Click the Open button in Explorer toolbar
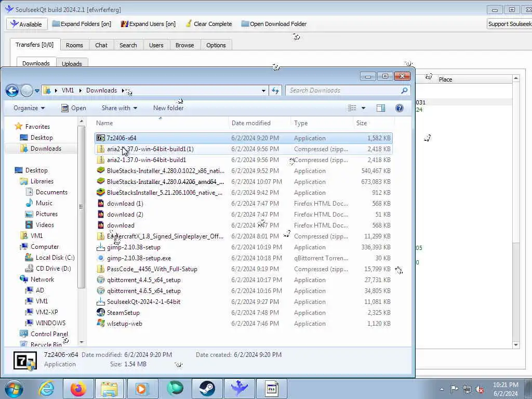 pyautogui.click(x=74, y=108)
